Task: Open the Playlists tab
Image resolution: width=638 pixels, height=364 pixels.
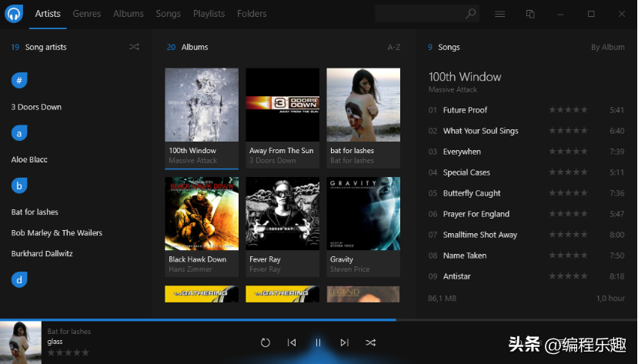Action: coord(209,14)
